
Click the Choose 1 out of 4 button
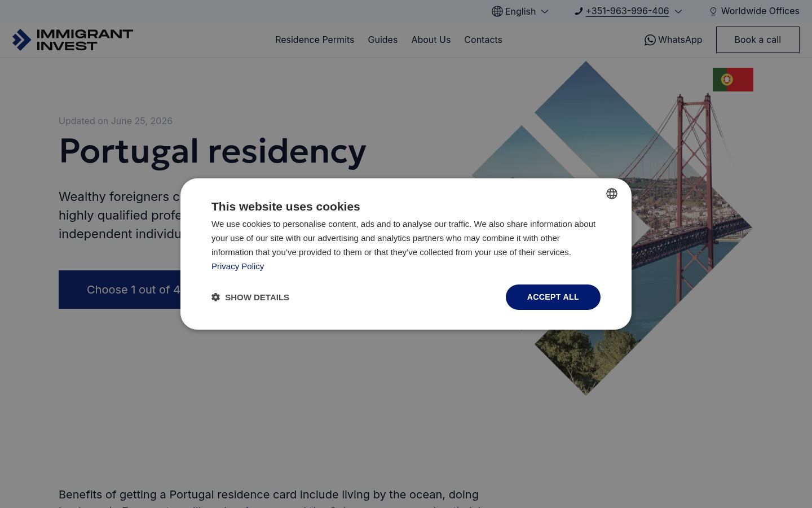coord(120,290)
